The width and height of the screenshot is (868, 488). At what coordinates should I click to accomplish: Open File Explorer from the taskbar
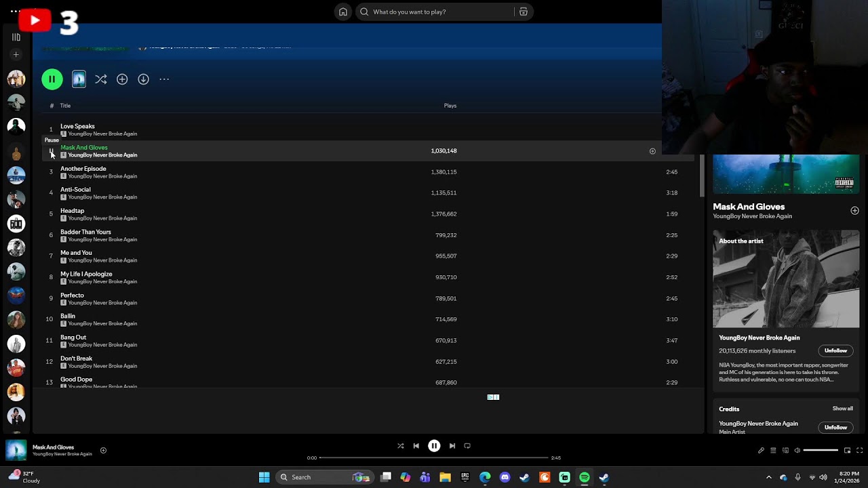pyautogui.click(x=445, y=477)
